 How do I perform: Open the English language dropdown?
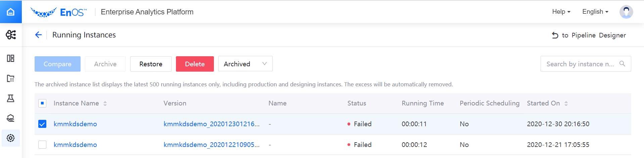tap(595, 12)
